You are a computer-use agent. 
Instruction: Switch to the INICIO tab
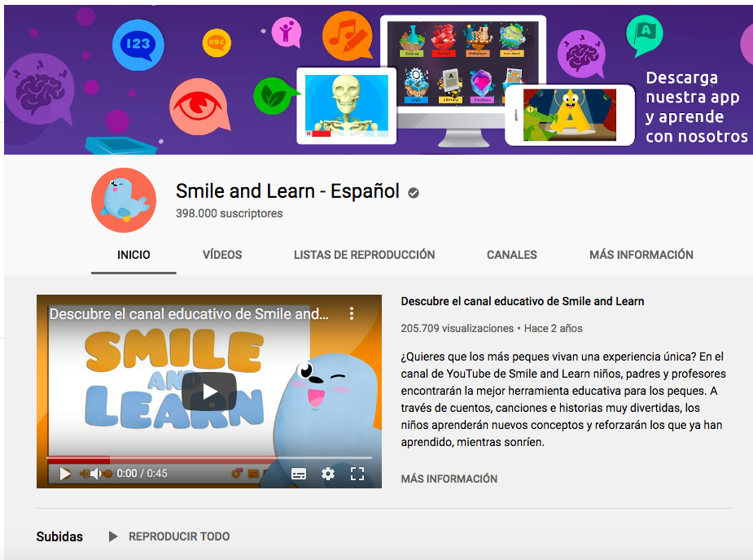[x=134, y=255]
